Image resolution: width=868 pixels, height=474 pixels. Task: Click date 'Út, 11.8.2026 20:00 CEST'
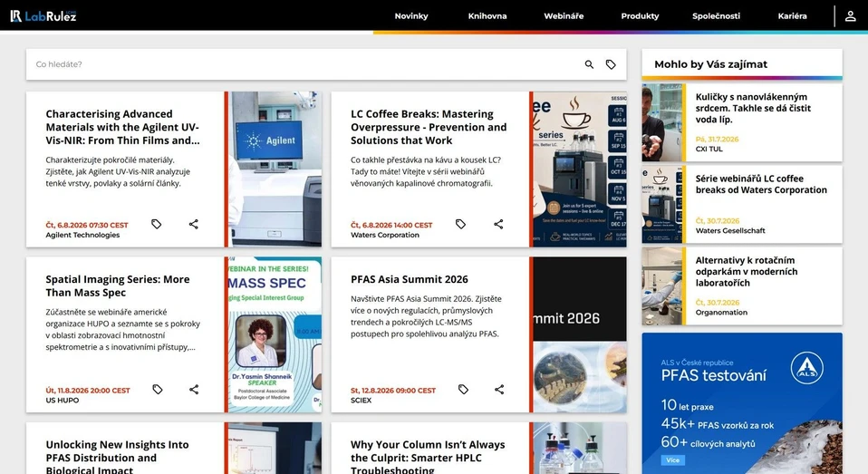pyautogui.click(x=88, y=391)
